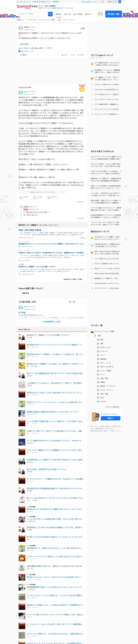Image resolution: width=138 pixels, height=644 pixels.
Task: Click the blue category search magnifier button
Action: [x=50, y=14]
